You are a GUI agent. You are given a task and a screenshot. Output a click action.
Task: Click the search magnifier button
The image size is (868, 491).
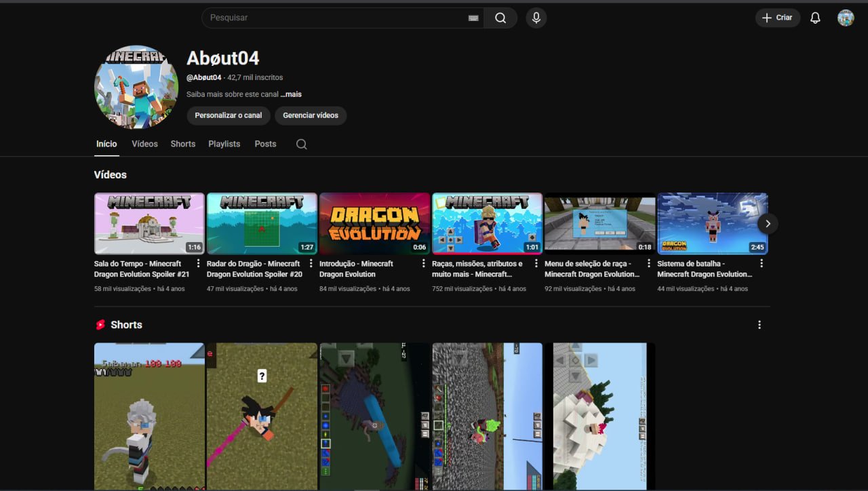point(500,18)
